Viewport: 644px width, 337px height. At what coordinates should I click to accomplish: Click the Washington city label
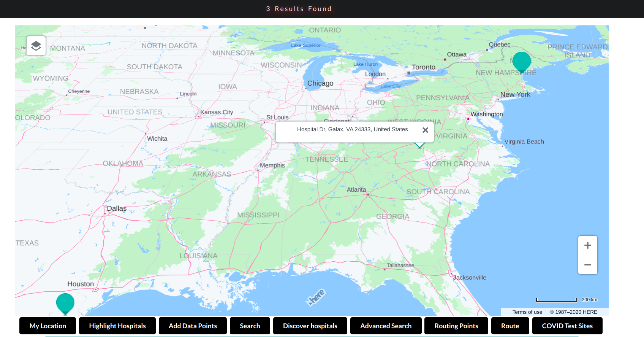click(x=487, y=114)
